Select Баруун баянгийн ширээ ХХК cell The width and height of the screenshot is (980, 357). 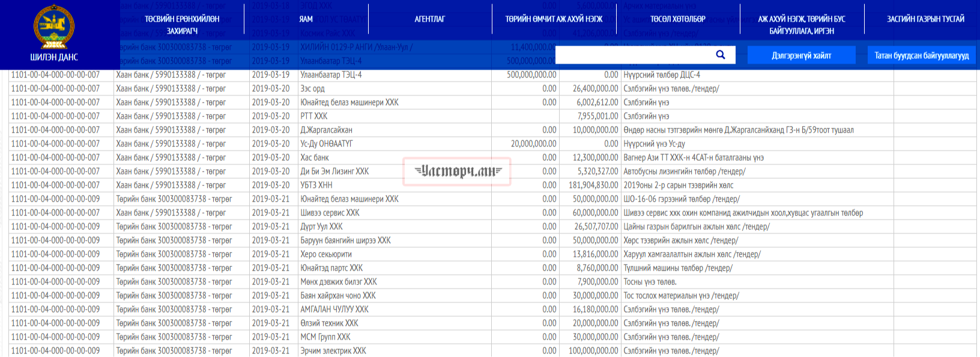(345, 241)
